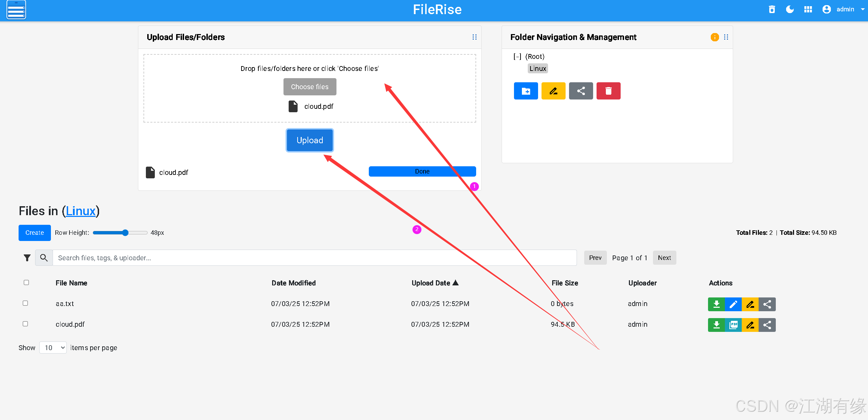This screenshot has height=420, width=868.
Task: Collapse the (Root) folder tree
Action: [x=517, y=56]
